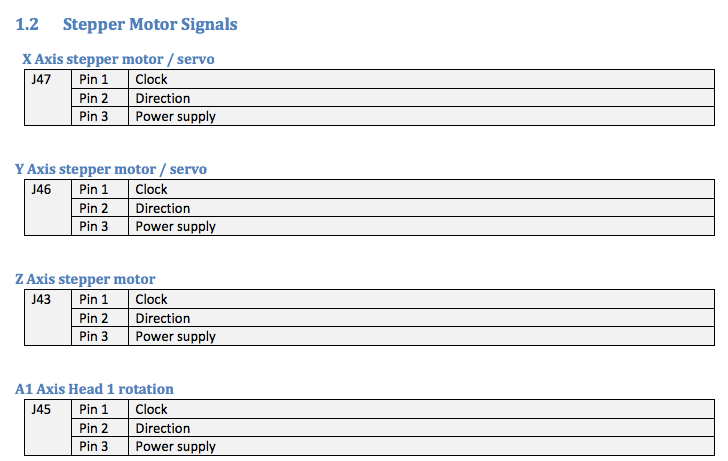The width and height of the screenshot is (728, 461).
Task: Click the '1.2 Stepper Motor Signals' heading
Action: tap(126, 24)
